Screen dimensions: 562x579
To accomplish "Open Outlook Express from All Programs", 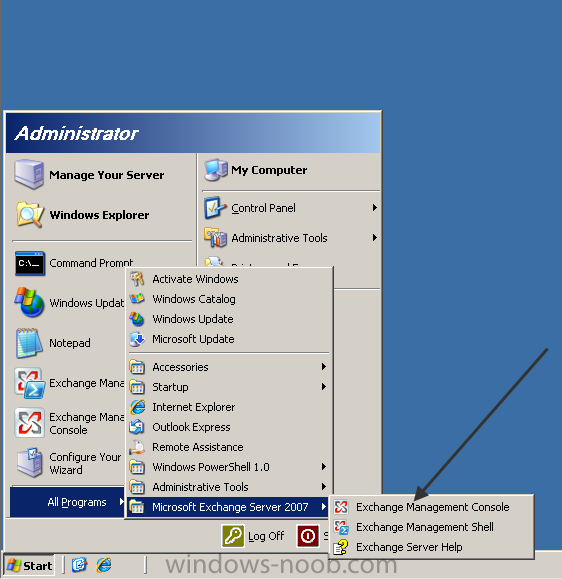I will (x=229, y=427).
